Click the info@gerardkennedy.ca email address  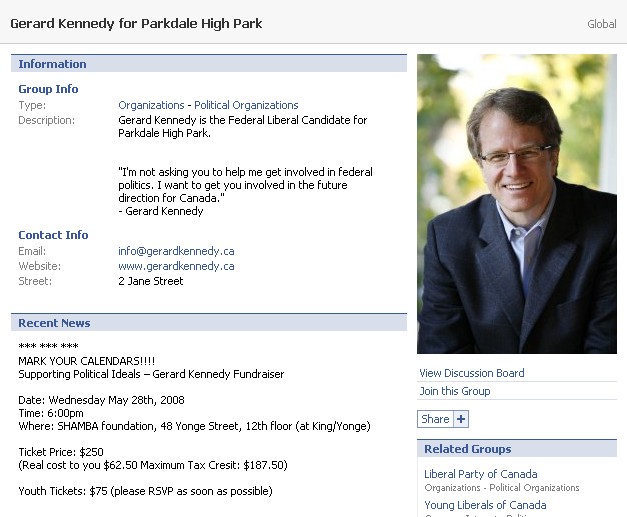(x=176, y=251)
